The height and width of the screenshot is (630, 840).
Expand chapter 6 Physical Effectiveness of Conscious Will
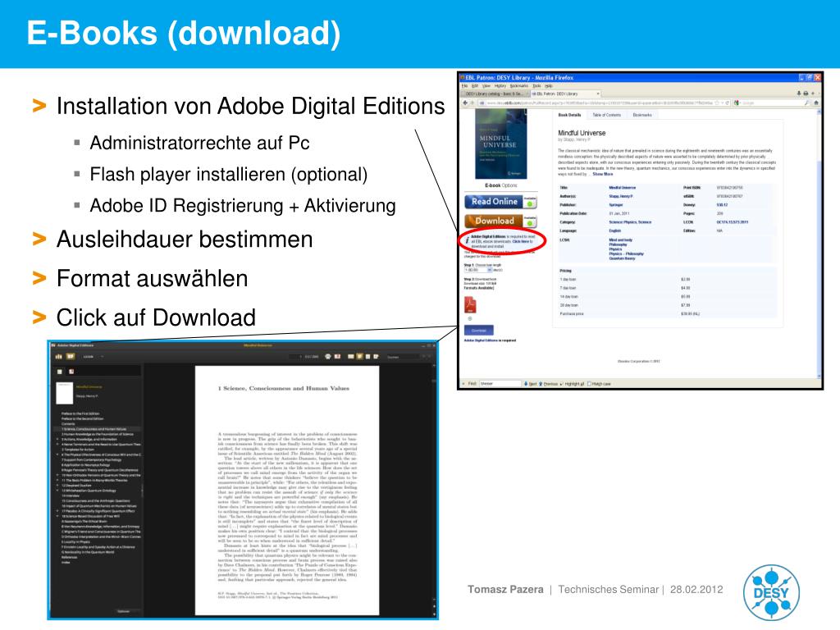[x=57, y=454]
